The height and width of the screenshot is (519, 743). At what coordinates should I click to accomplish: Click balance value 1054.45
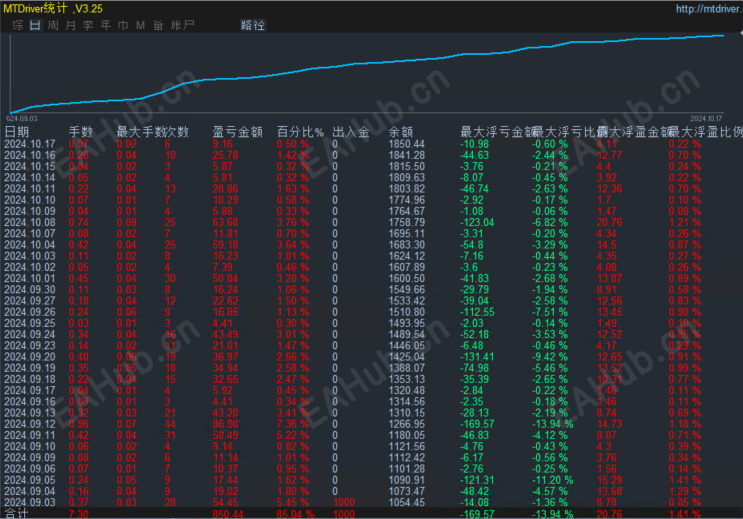[407, 502]
